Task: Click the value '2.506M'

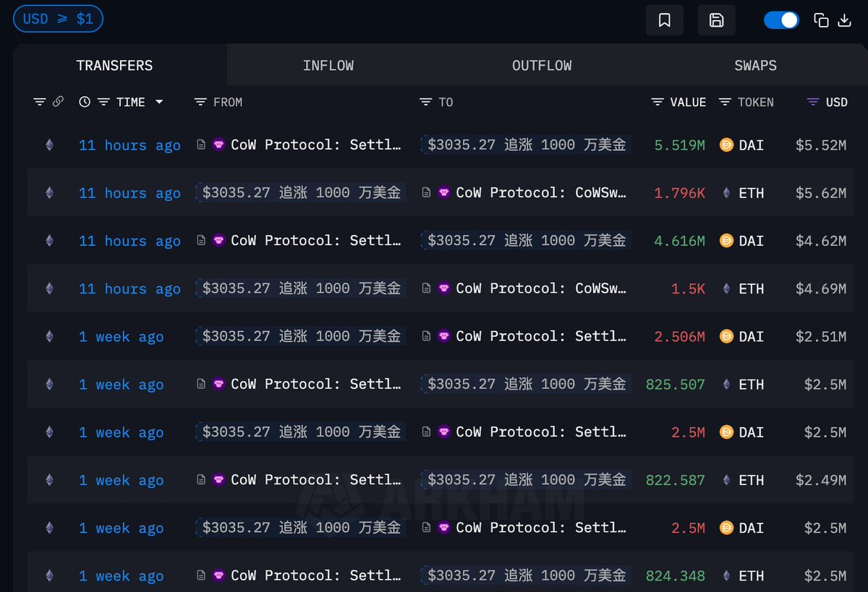Action: point(679,336)
